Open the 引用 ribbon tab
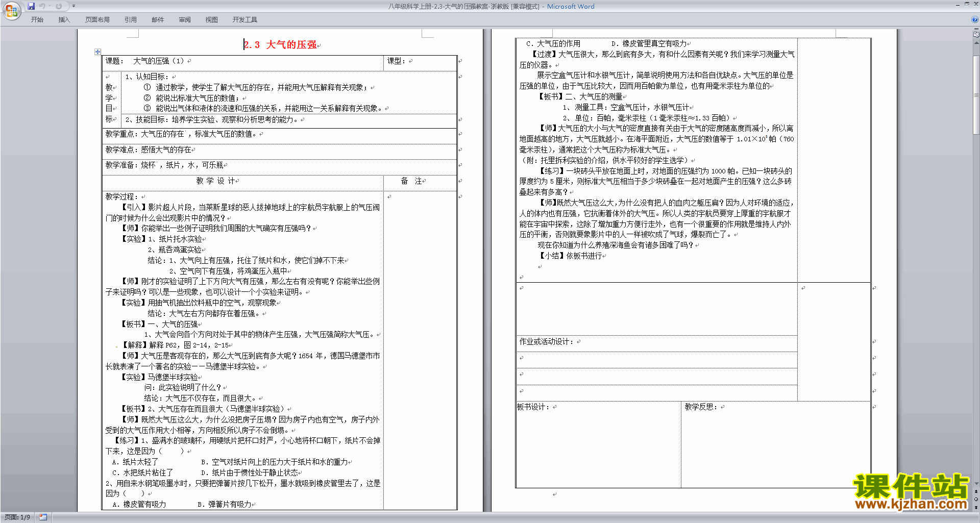The height and width of the screenshot is (523, 980). coord(131,20)
